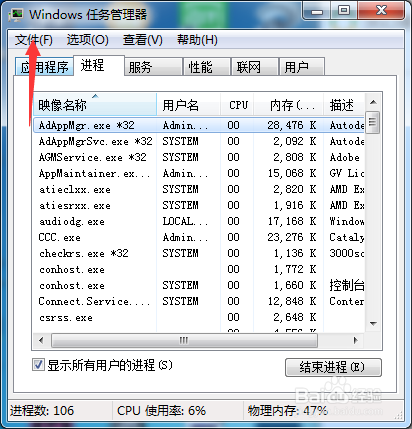Click the 12,848 K memory value

[292, 301]
